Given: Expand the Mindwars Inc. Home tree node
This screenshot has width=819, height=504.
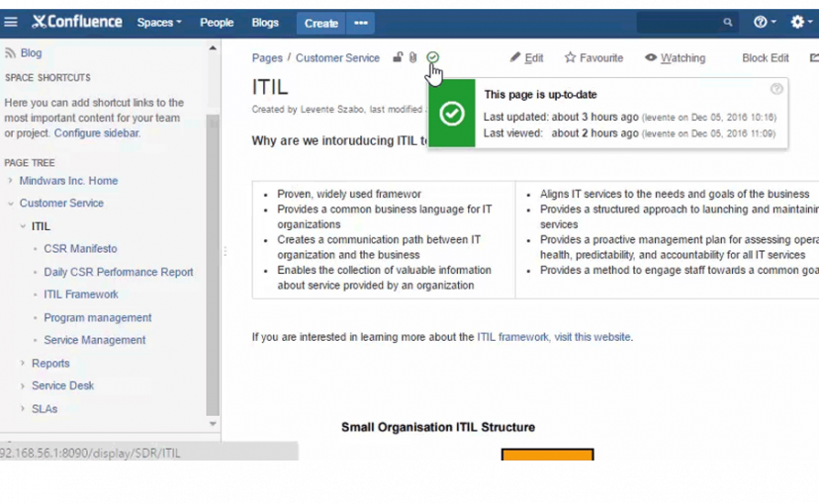Looking at the screenshot, I should click(10, 181).
